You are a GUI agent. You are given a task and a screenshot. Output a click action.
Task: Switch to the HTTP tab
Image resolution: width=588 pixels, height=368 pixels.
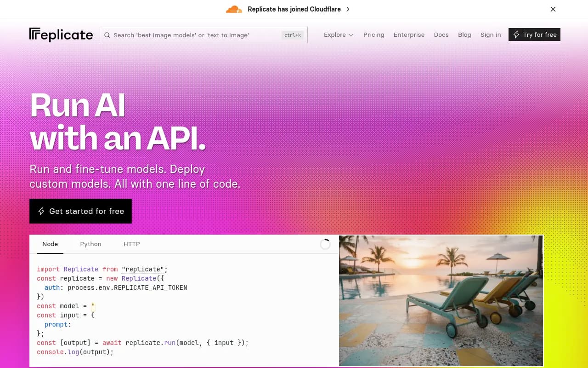(131, 244)
